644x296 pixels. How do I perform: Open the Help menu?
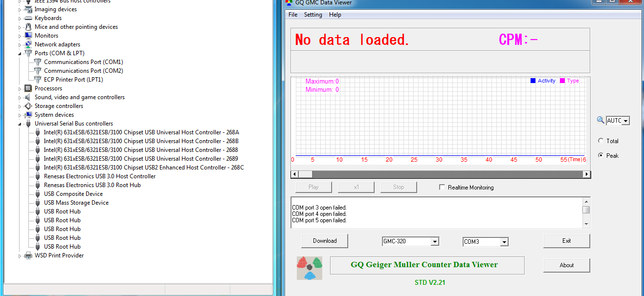pos(335,15)
